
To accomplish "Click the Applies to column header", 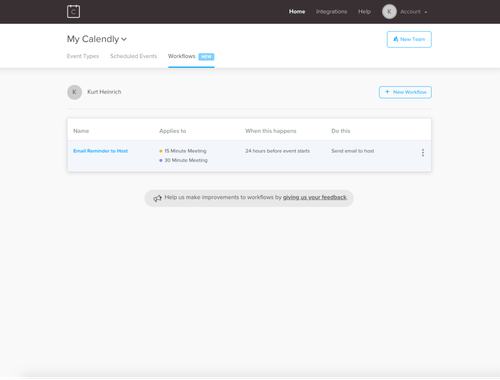I will [172, 131].
